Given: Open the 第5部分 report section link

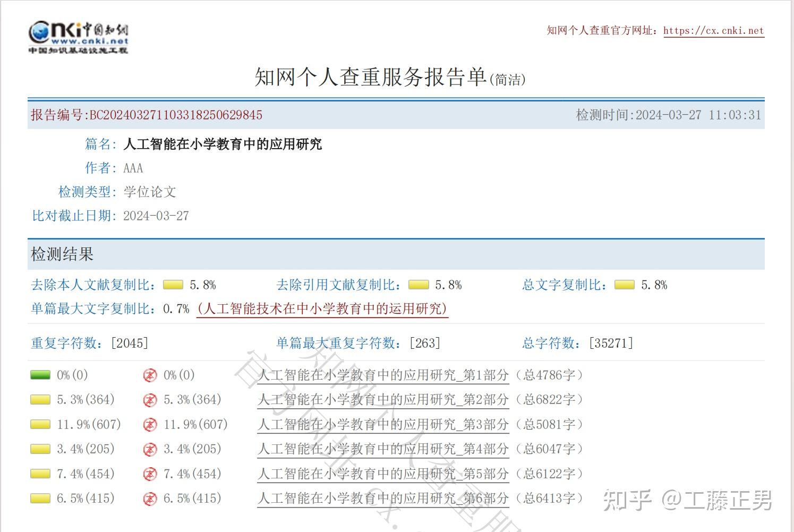Looking at the screenshot, I should coord(383,474).
